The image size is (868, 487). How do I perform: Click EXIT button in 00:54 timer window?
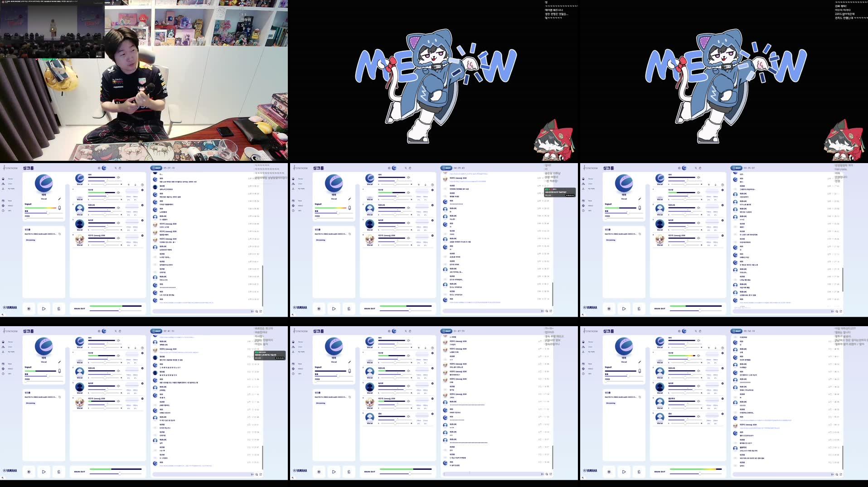click(x=737, y=331)
